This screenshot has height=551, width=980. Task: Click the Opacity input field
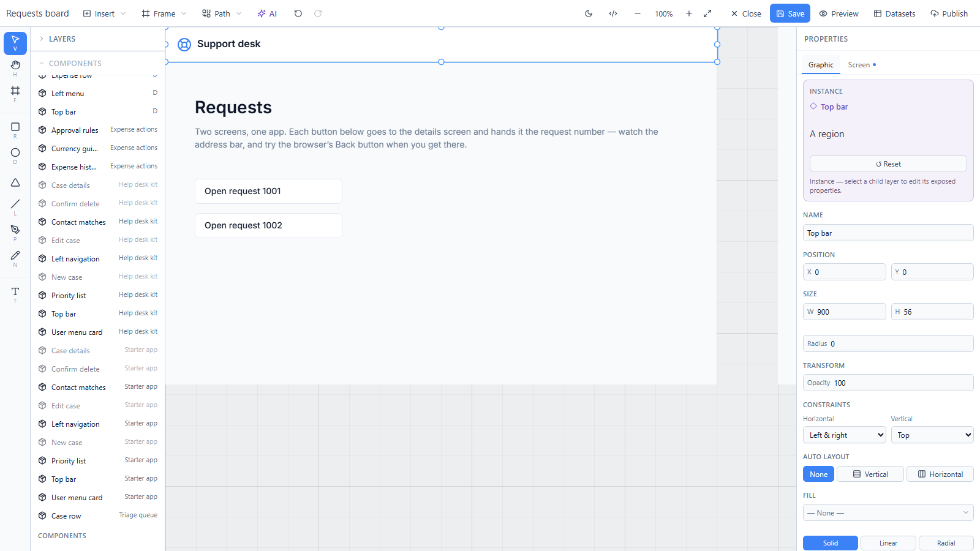(888, 383)
